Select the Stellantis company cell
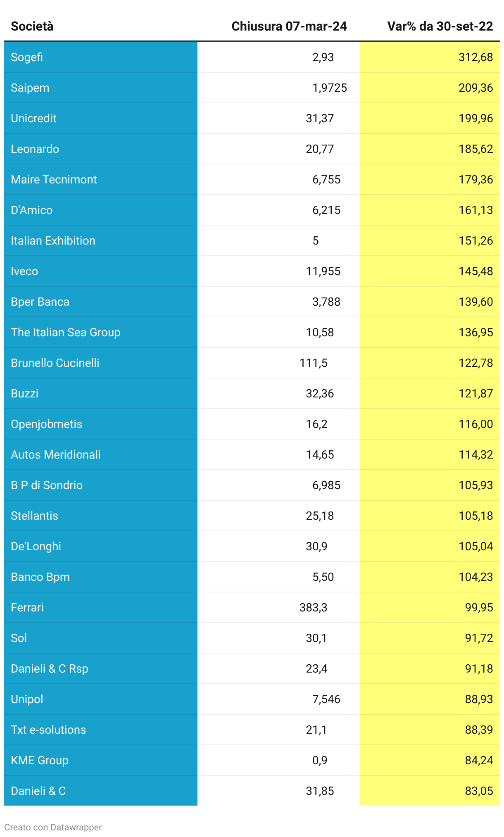The height and width of the screenshot is (837, 504). coord(34,516)
